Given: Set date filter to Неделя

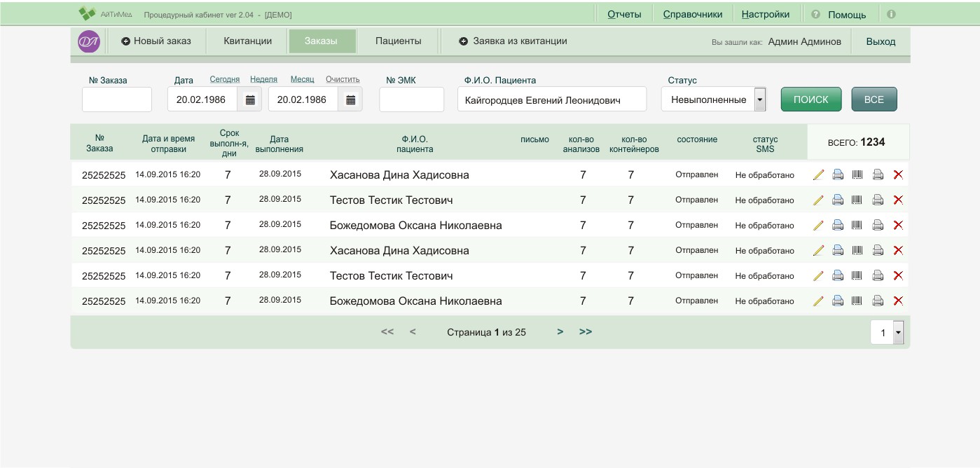Looking at the screenshot, I should click(x=263, y=80).
